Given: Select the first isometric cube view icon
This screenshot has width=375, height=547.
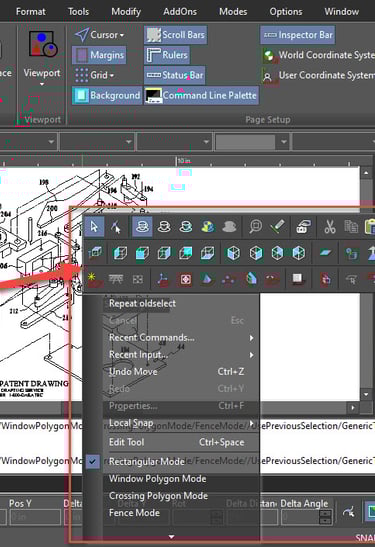Looking at the screenshot, I should pyautogui.click(x=120, y=253).
